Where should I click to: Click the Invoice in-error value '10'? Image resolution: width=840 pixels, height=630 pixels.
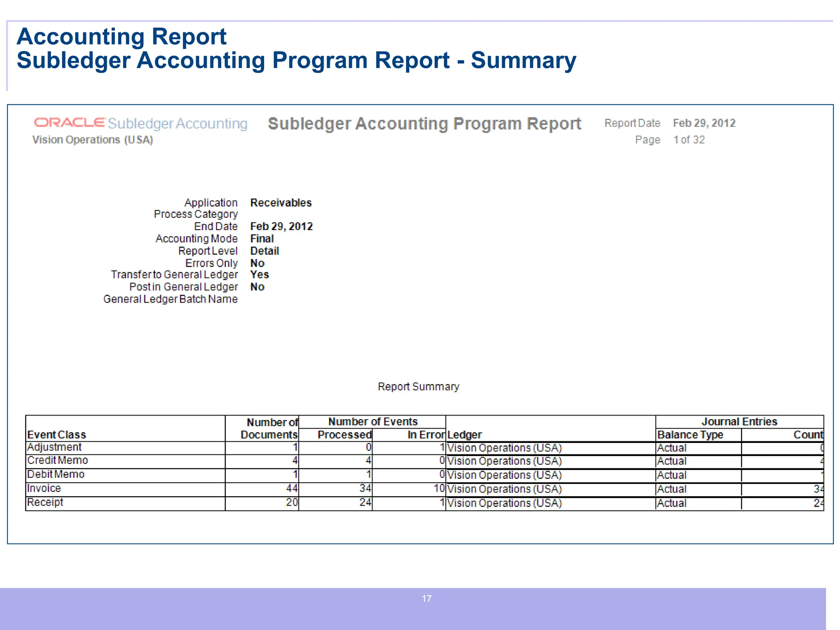[439, 488]
